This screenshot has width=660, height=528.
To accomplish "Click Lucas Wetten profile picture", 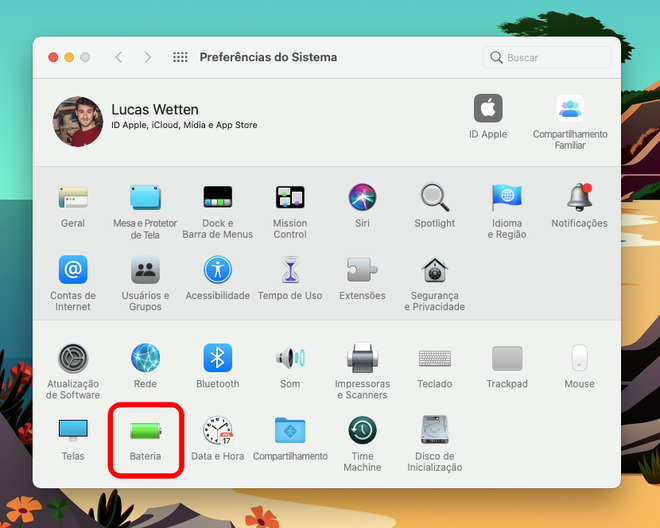I will click(x=78, y=121).
